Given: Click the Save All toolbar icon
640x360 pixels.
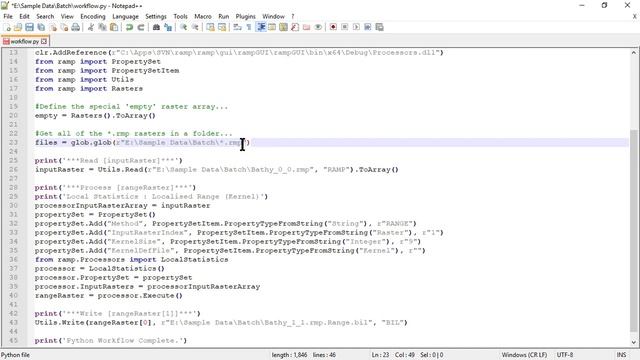Looking at the screenshot, I should click(x=41, y=27).
